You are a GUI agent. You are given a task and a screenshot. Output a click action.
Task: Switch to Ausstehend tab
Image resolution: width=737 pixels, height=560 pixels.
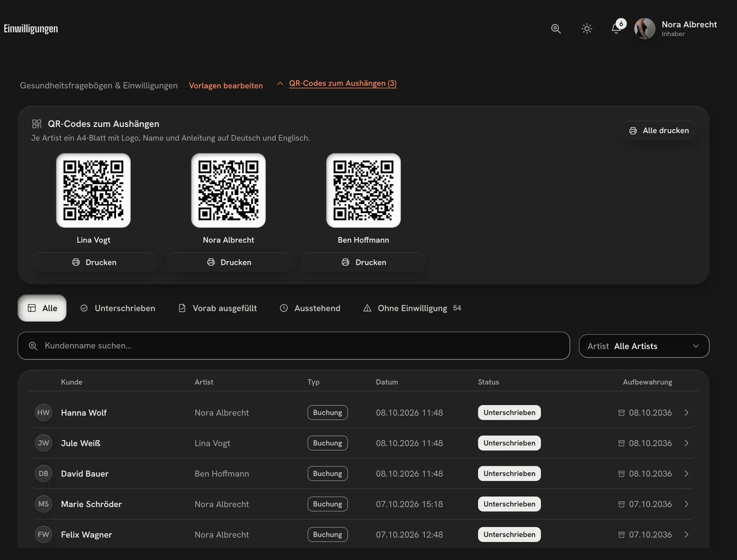pos(310,308)
